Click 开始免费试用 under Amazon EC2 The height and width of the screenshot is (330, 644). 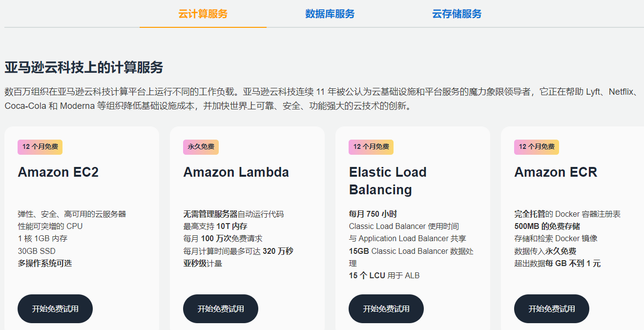click(x=55, y=309)
